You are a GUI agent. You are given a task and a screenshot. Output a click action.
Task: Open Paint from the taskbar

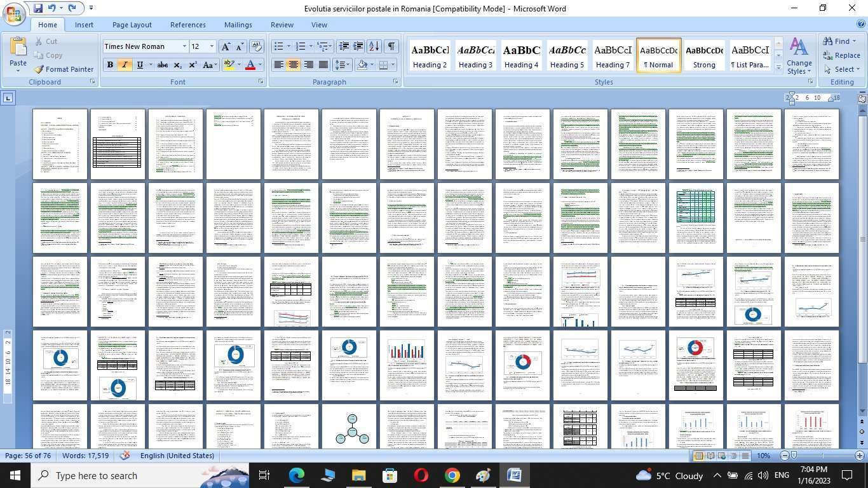[483, 475]
